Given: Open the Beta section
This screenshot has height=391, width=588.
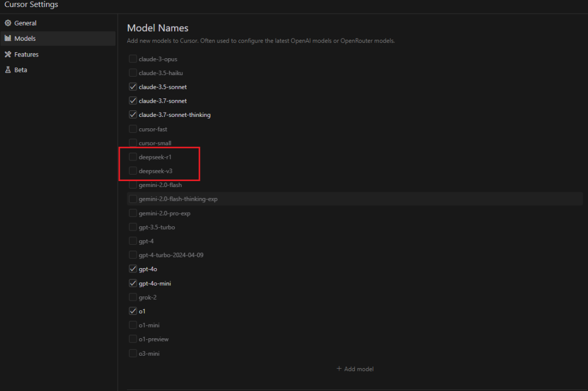Looking at the screenshot, I should pyautogui.click(x=58, y=70).
